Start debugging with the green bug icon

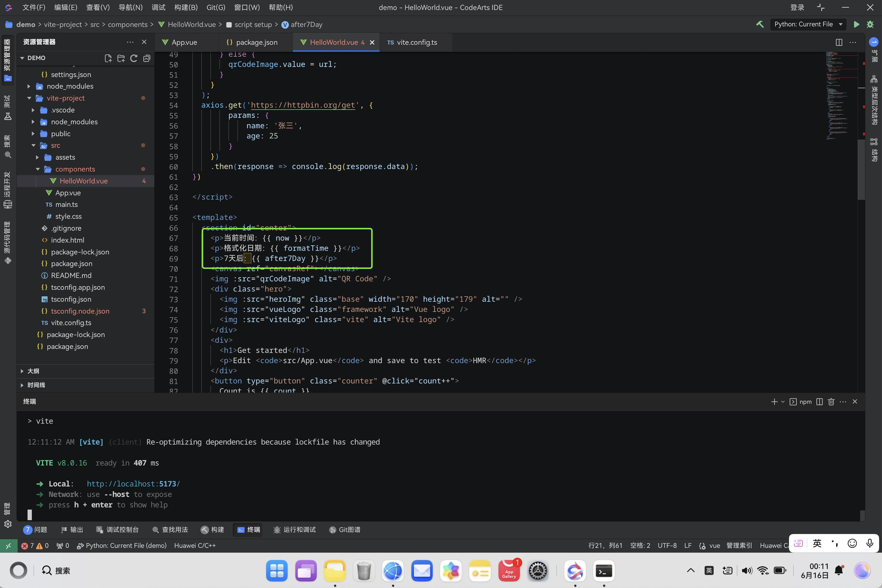870,24
